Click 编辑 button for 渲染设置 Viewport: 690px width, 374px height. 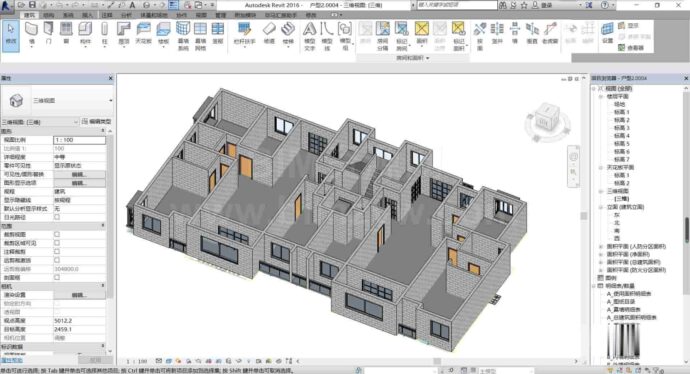(x=79, y=295)
